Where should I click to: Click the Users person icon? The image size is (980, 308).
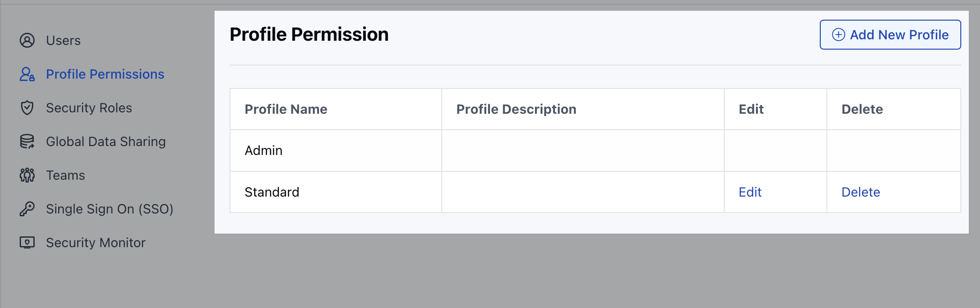point(27,41)
